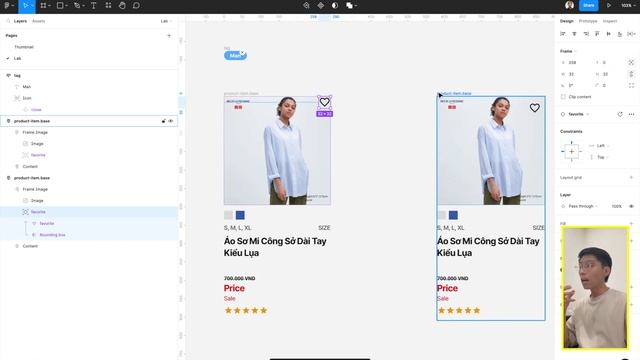The width and height of the screenshot is (640, 360).
Task: Select the Frame tool
Action: 43,6
